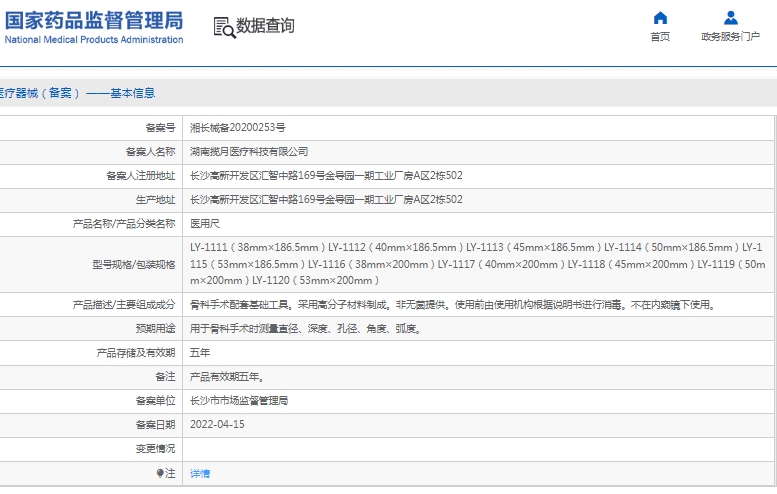The width and height of the screenshot is (777, 494).
Task: Click the 首页 text label
Action: tap(660, 37)
